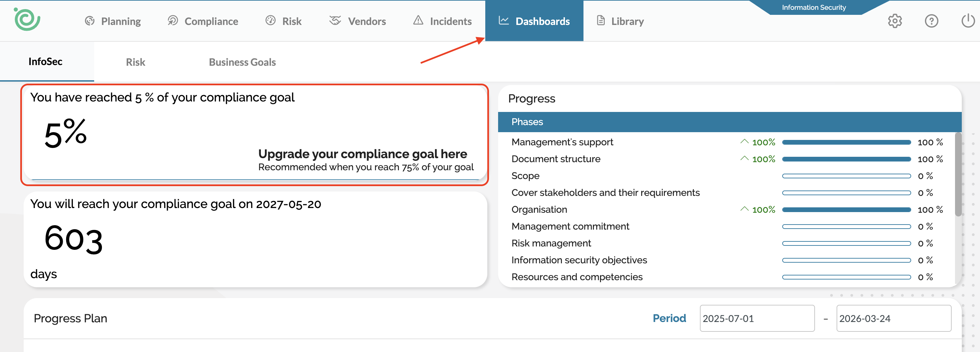This screenshot has height=352, width=980.
Task: Click the Information Security banner label
Action: point(813,8)
